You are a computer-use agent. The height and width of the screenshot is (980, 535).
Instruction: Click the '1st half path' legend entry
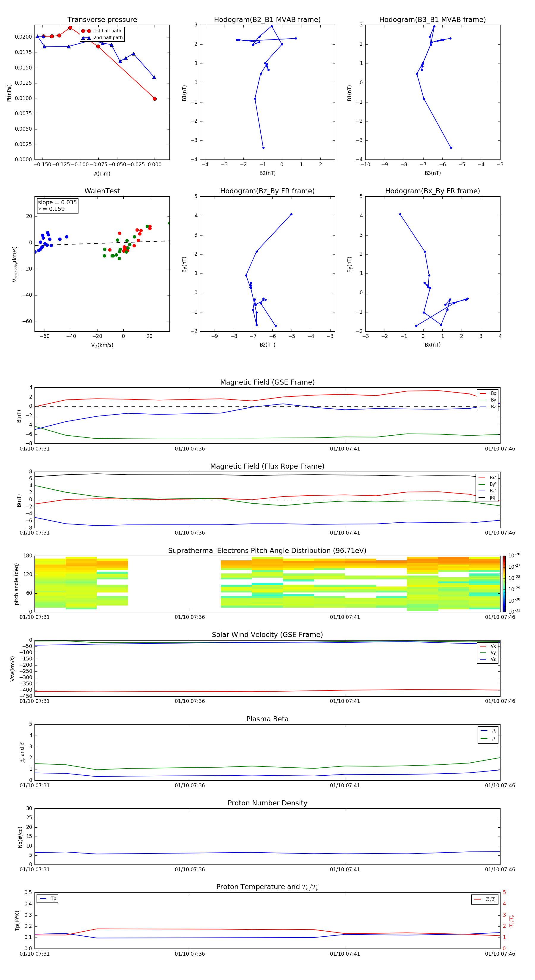pyautogui.click(x=101, y=31)
